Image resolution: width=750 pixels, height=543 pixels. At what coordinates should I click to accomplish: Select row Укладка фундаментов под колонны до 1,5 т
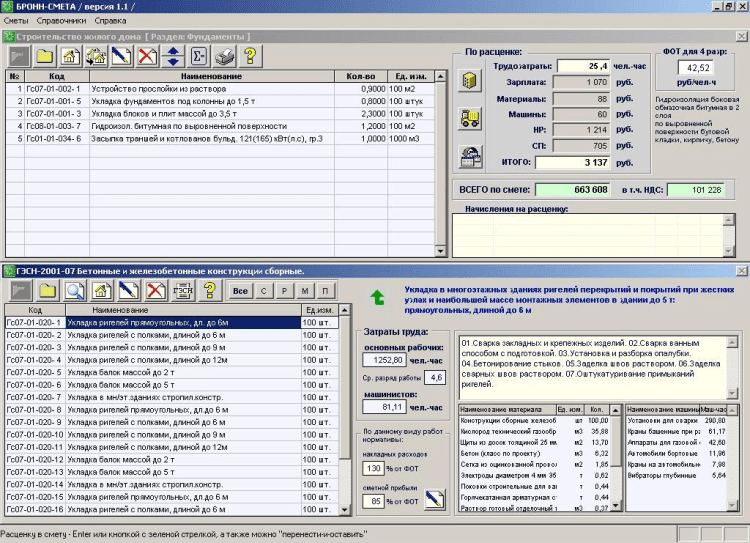pos(220,101)
